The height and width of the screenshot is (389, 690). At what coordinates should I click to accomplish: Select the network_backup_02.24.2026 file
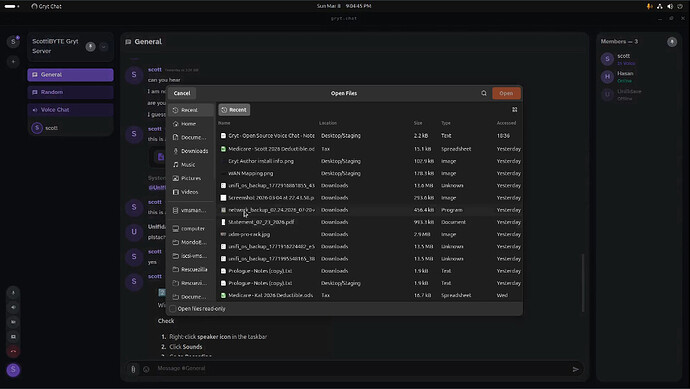point(370,210)
